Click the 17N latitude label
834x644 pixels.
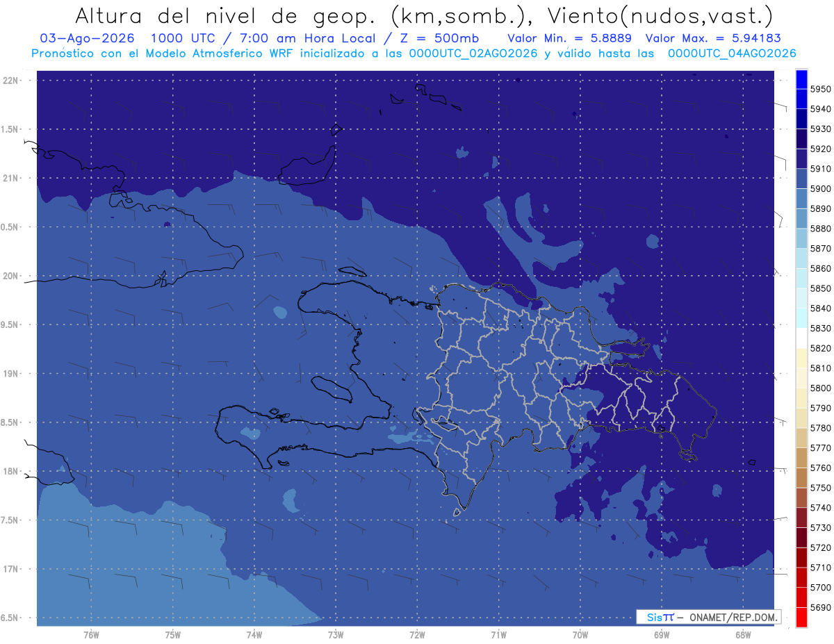pos(11,570)
